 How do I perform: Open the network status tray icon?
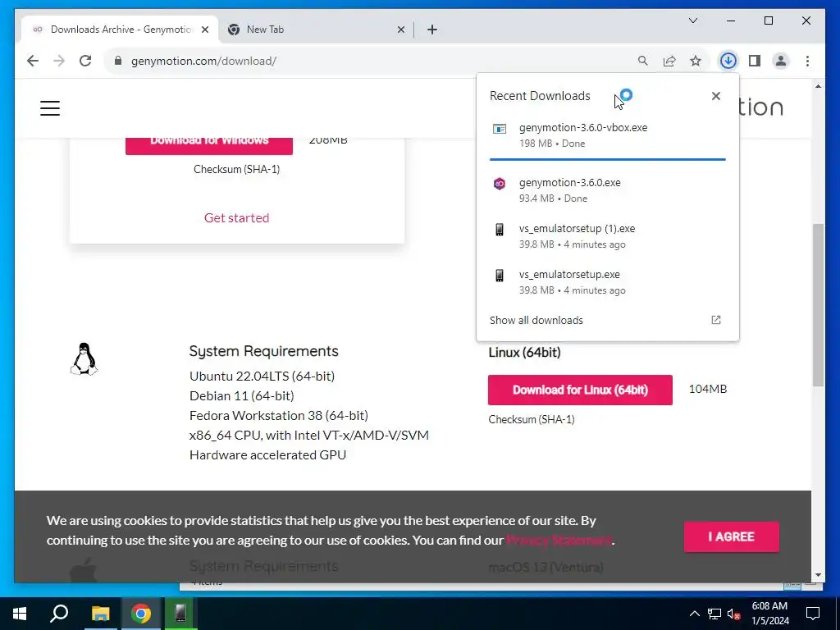(x=714, y=614)
